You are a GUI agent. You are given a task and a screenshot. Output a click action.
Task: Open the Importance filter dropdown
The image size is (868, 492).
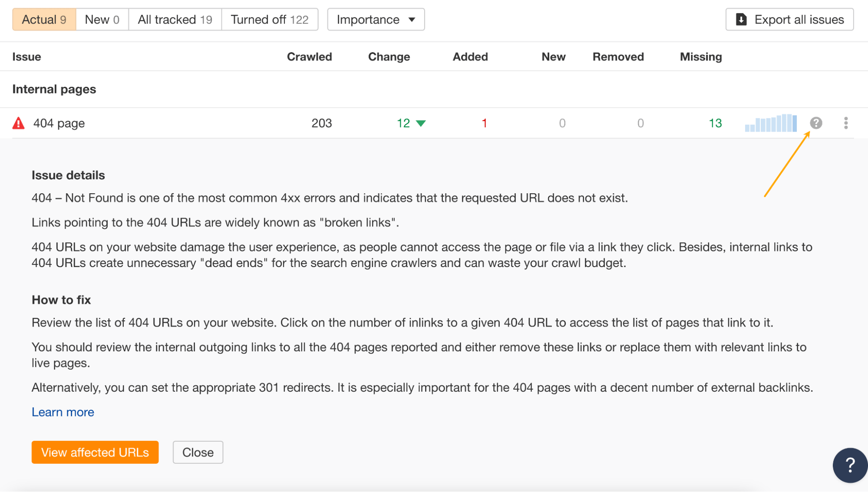tap(376, 19)
